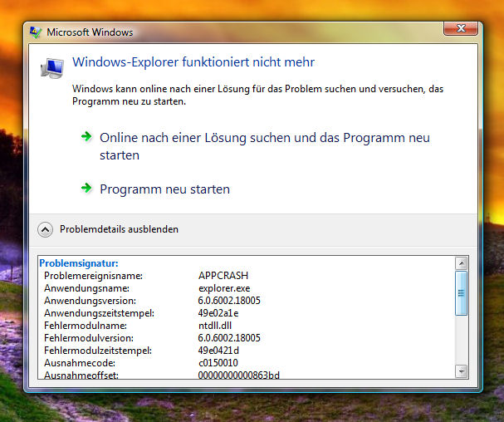This screenshot has width=504, height=422.
Task: Click 'Problemereignisname:' label
Action: 93,276
